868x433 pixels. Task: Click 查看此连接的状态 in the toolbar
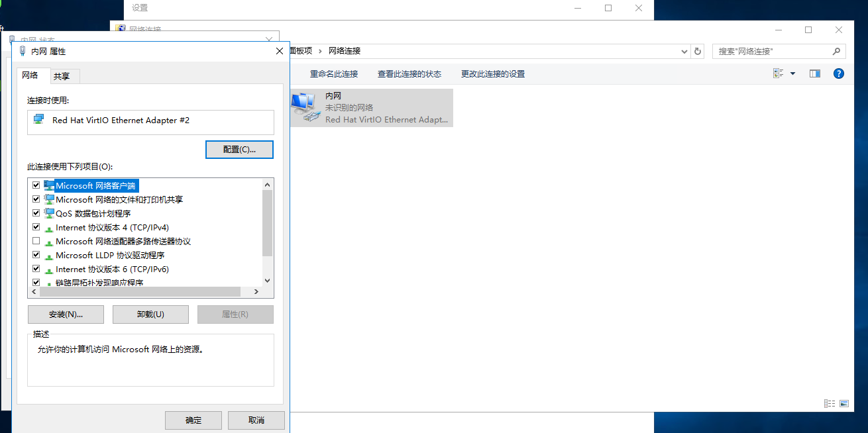(x=409, y=73)
